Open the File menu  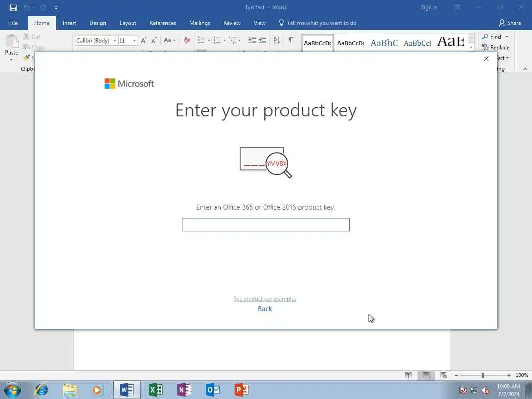13,23
